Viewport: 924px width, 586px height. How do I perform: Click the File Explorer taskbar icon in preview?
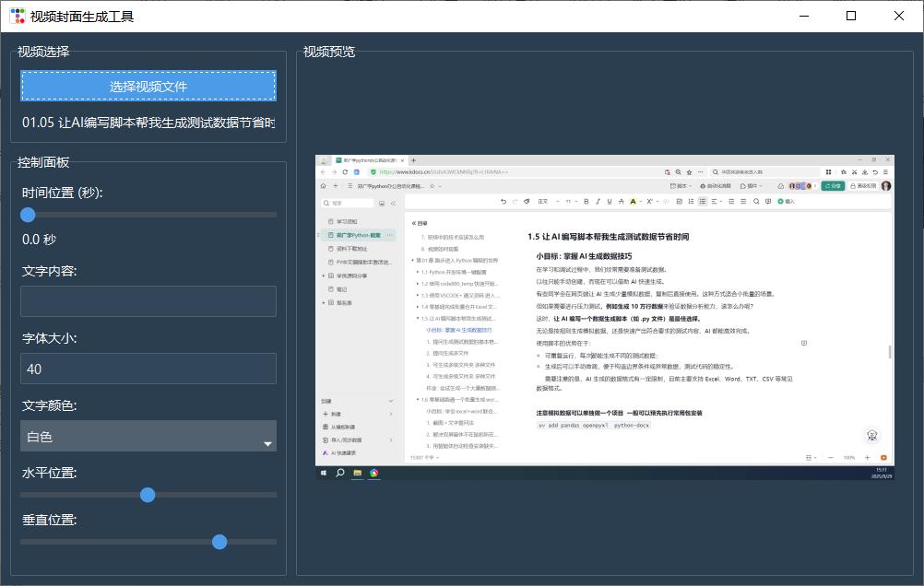click(x=357, y=473)
